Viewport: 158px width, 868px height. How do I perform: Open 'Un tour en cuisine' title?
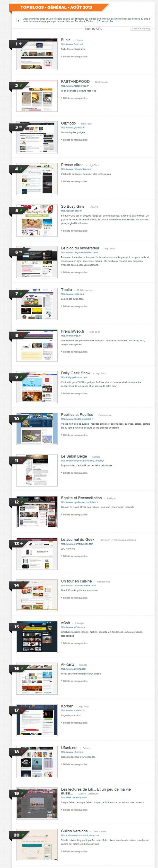pyautogui.click(x=76, y=581)
